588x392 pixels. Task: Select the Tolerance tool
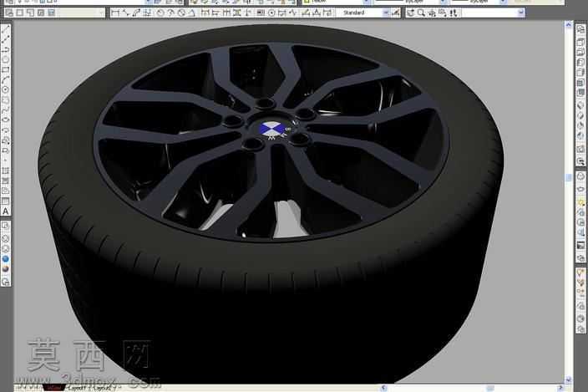[x=261, y=13]
